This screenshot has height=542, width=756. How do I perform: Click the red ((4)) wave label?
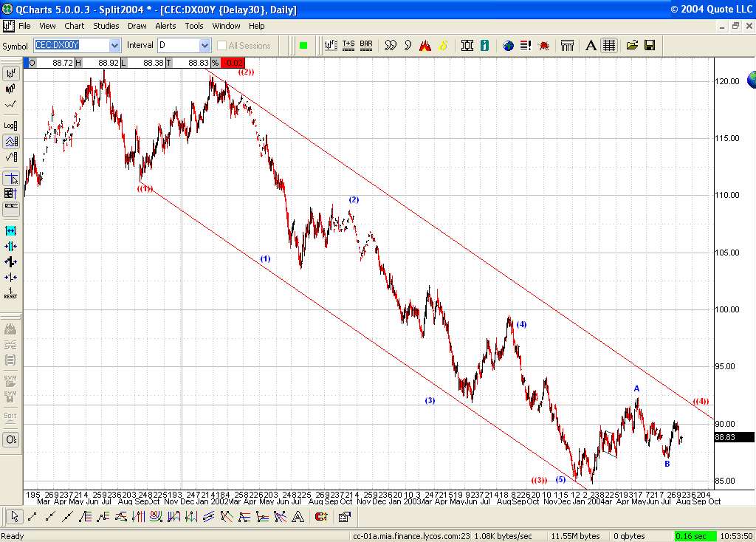coord(701,401)
